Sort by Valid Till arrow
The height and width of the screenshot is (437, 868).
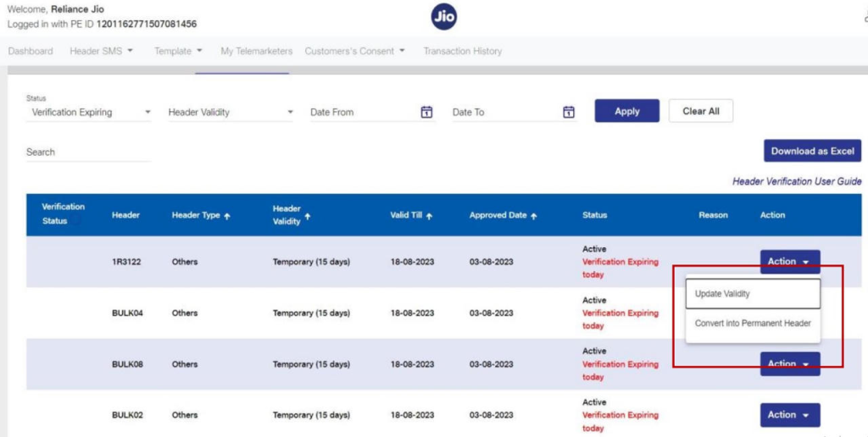click(x=429, y=216)
